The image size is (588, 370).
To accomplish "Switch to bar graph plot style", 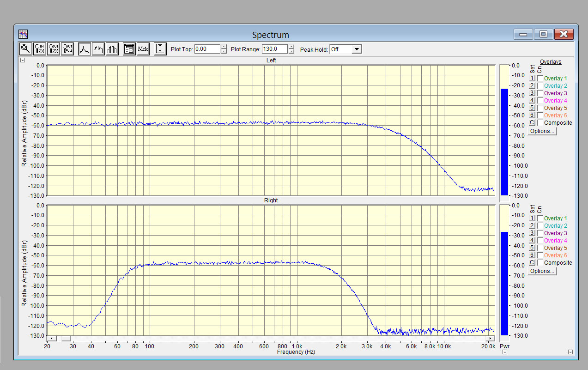I will [112, 49].
